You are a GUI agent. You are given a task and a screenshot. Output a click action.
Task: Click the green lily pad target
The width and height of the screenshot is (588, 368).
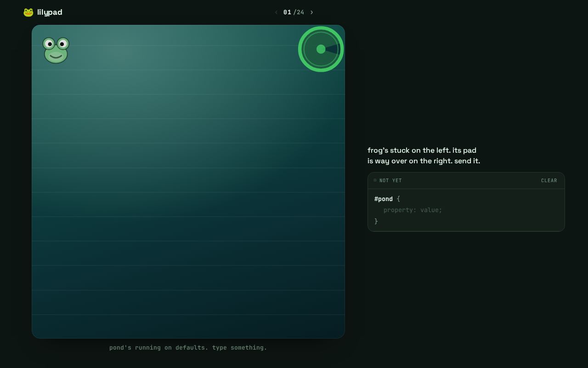pyautogui.click(x=321, y=49)
